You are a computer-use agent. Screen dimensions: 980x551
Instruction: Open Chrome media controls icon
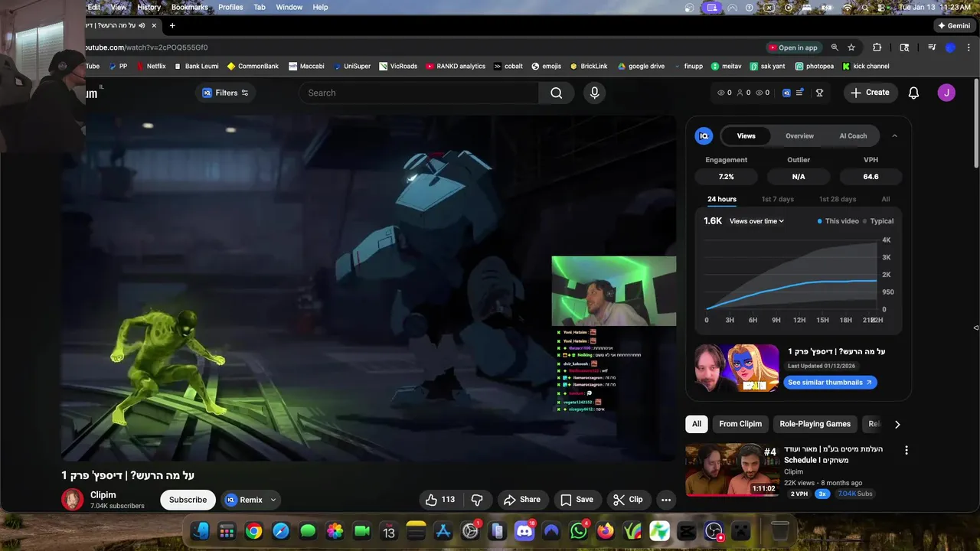coord(932,47)
